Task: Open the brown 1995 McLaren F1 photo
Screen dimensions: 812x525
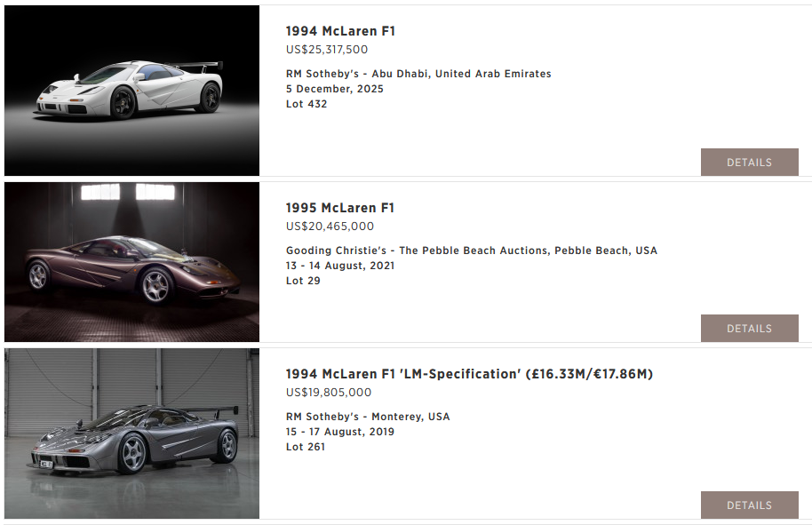Action: coord(131,262)
